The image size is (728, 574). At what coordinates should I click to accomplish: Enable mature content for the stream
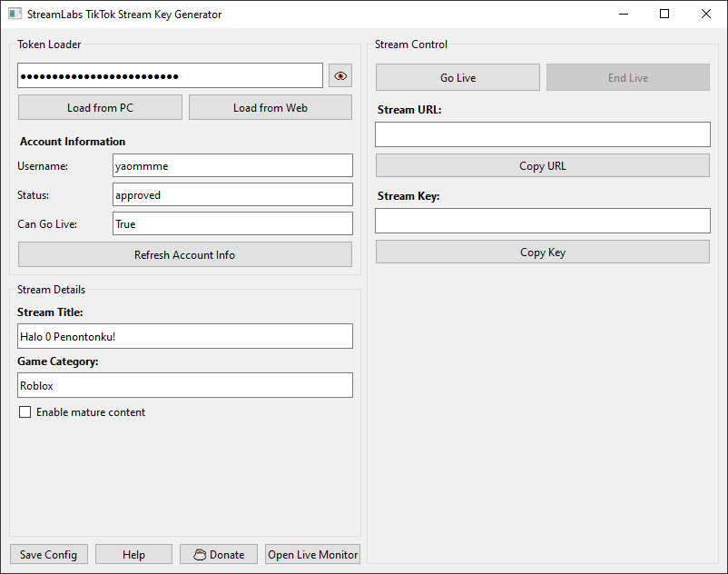25,411
